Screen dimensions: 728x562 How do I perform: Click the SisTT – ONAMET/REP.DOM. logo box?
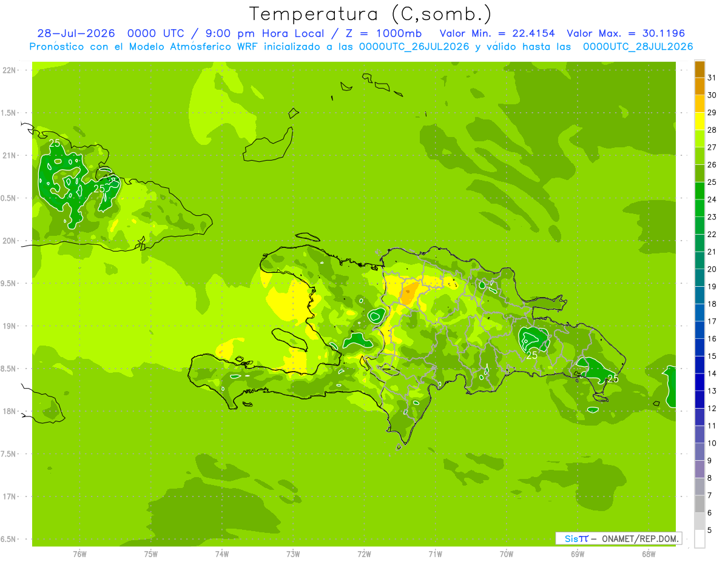(x=618, y=538)
